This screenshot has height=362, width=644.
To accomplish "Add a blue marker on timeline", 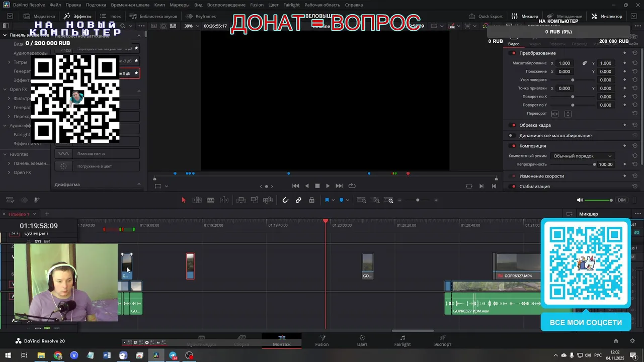I will (x=341, y=200).
